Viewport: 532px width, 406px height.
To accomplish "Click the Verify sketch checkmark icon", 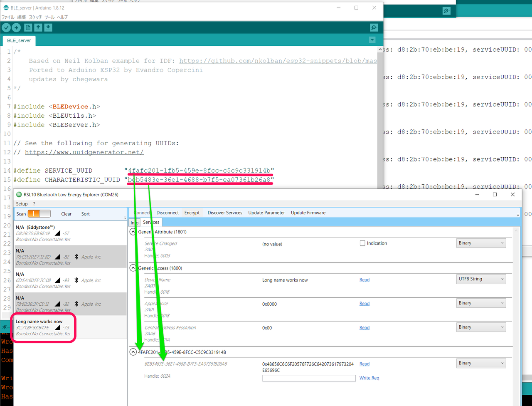I will pyautogui.click(x=6, y=28).
